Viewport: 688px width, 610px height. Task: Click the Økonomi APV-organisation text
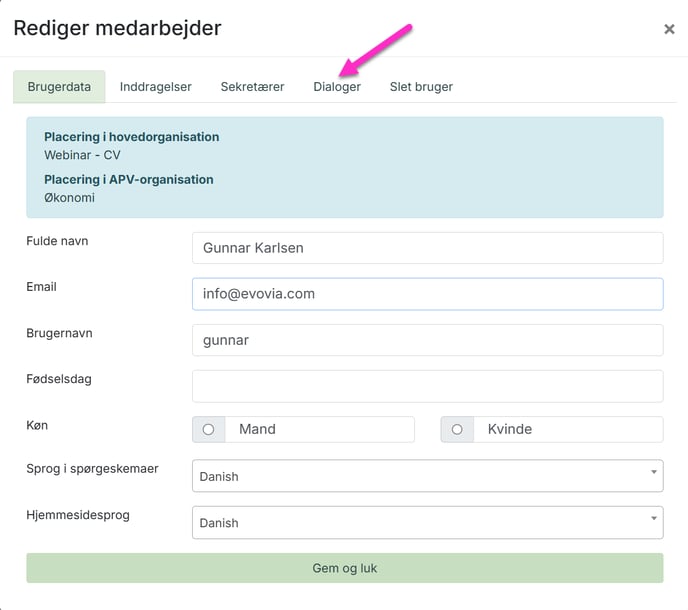69,198
